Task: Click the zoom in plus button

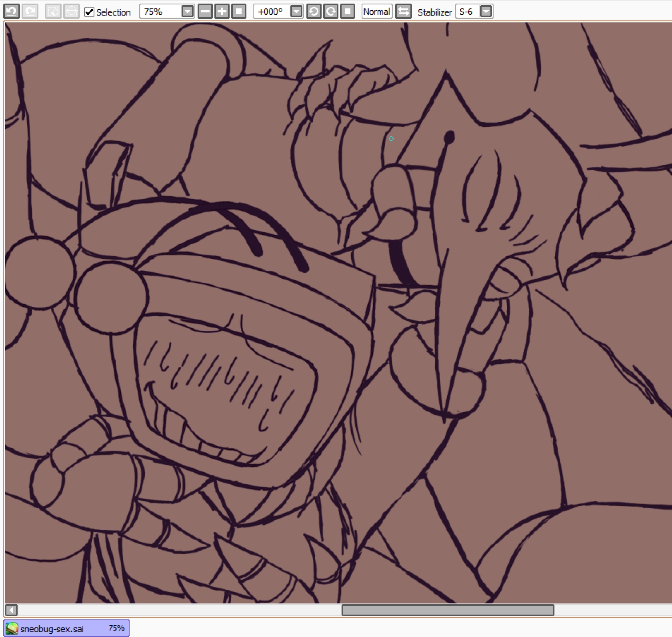Action: click(x=222, y=12)
